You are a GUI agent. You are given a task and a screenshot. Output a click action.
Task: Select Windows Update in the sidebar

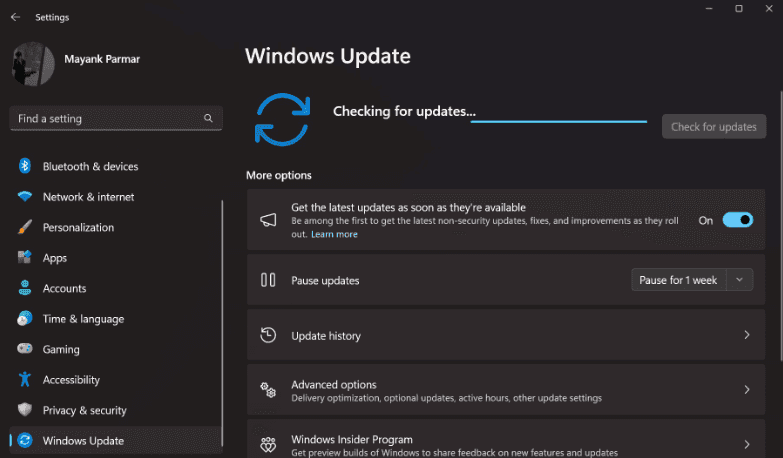coord(116,441)
